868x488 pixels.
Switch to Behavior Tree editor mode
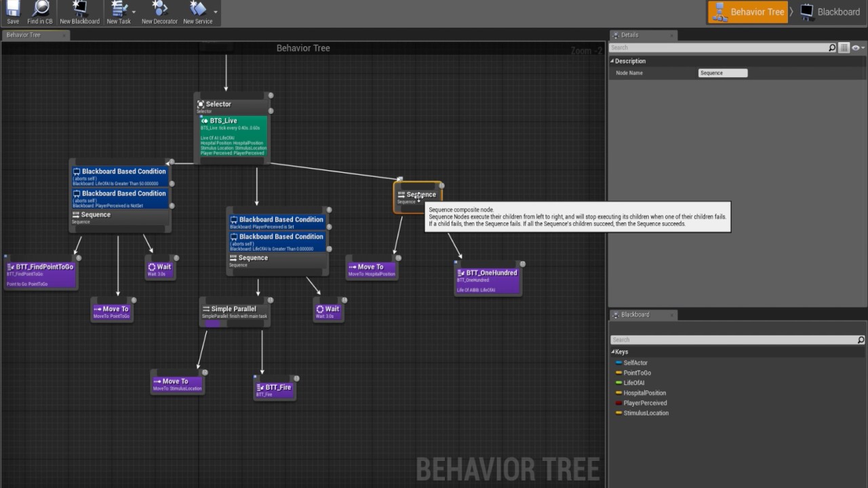[x=747, y=12]
